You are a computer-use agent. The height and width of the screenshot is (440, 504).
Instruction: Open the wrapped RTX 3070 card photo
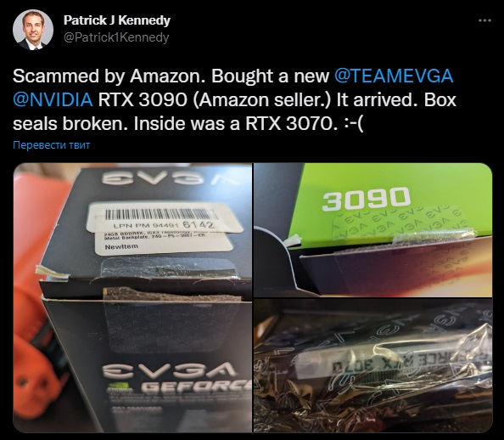372,365
